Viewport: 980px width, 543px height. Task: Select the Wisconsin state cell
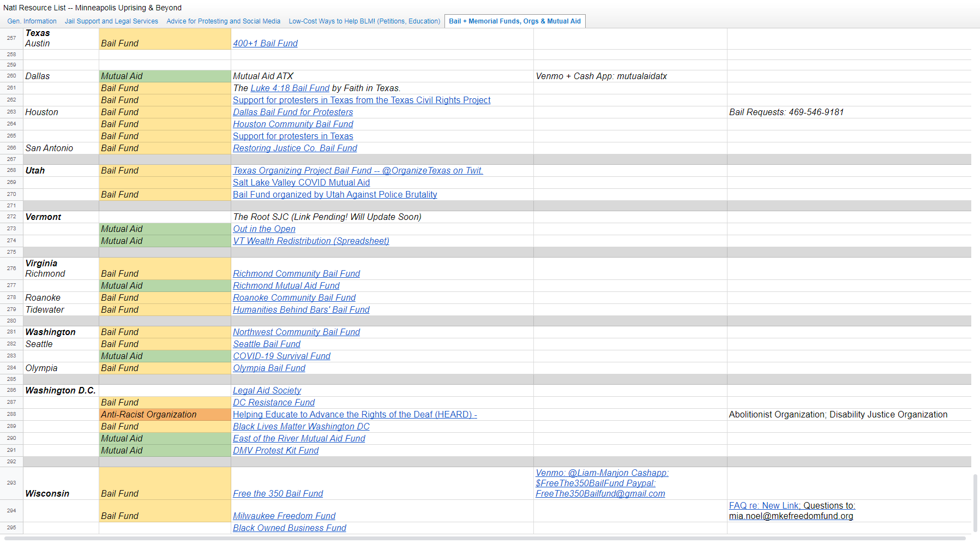coord(61,484)
